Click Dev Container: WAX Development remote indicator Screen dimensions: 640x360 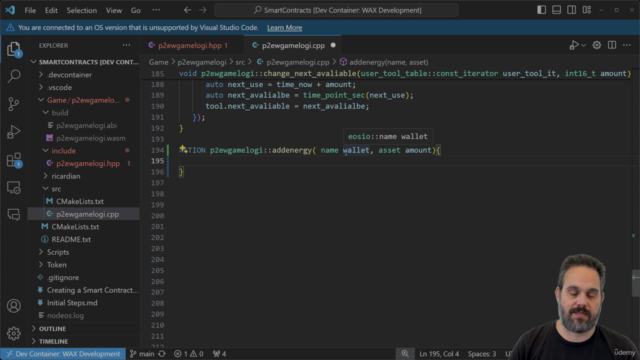(x=63, y=354)
